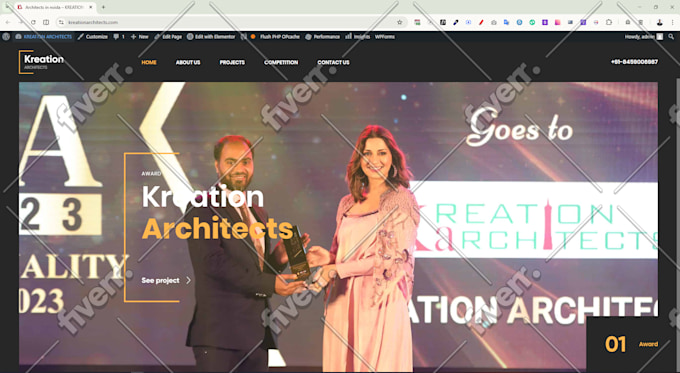Screen dimensions: 680x373
Task: Open the Performance menu
Action: coord(323,37)
